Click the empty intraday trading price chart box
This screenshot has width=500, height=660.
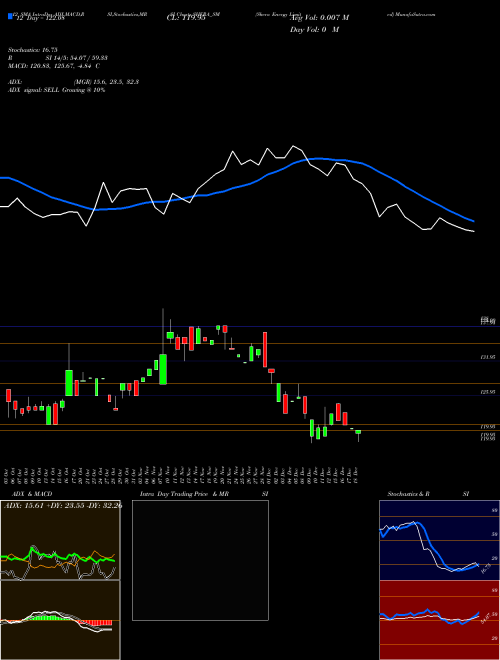coord(200,560)
